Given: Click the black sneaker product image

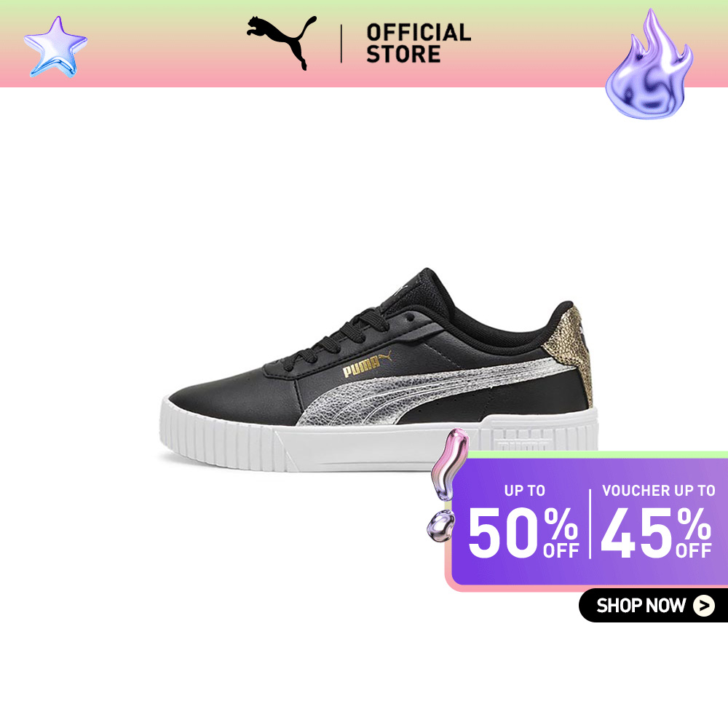Looking at the screenshot, I should [x=379, y=370].
